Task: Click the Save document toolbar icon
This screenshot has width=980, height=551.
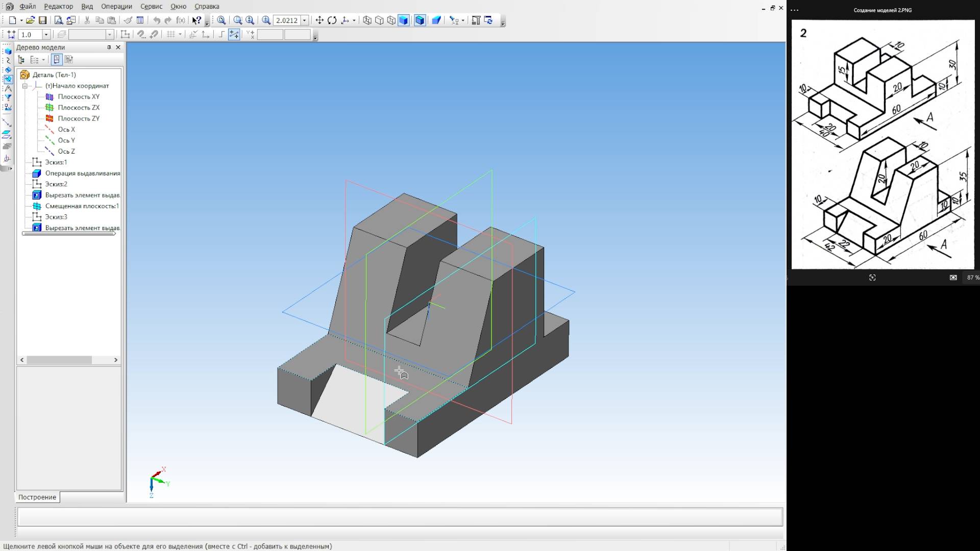Action: [x=43, y=20]
